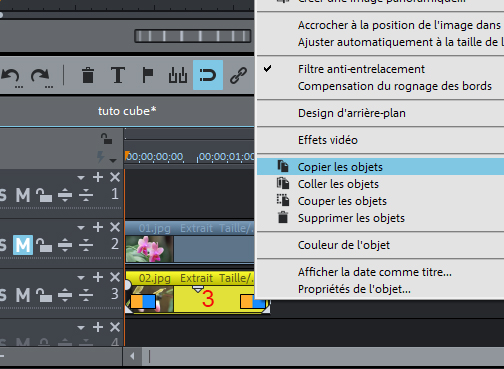The height and width of the screenshot is (369, 504).
Task: Click the right transition icon on 02.jpg clip
Action: click(253, 301)
